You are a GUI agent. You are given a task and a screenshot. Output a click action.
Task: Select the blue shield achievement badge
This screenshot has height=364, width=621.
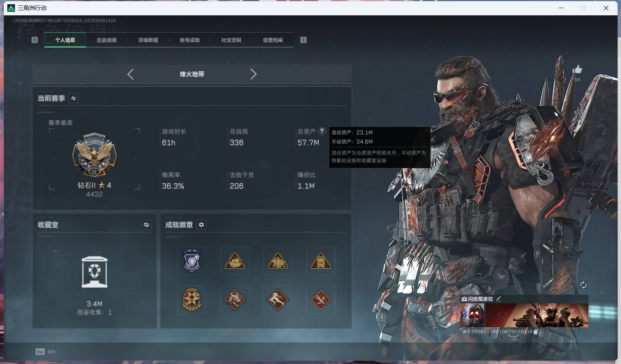click(192, 261)
